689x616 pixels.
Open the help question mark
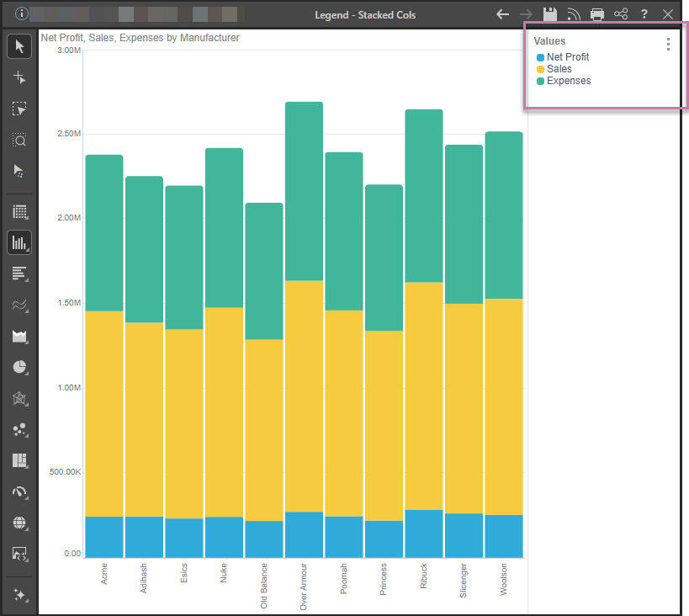[x=644, y=14]
